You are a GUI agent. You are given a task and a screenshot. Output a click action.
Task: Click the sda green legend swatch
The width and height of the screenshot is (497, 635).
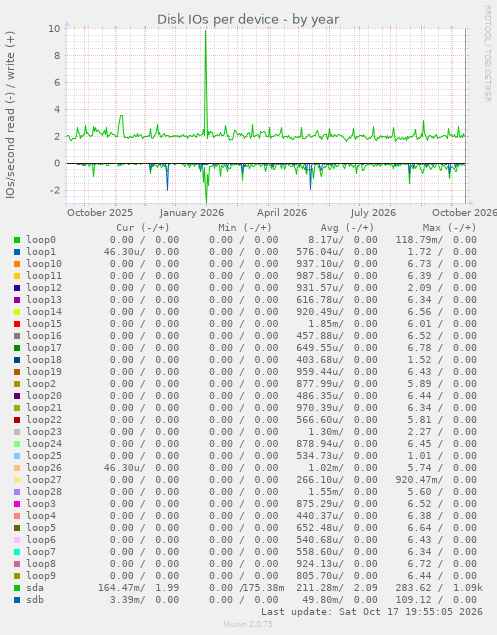(17, 588)
